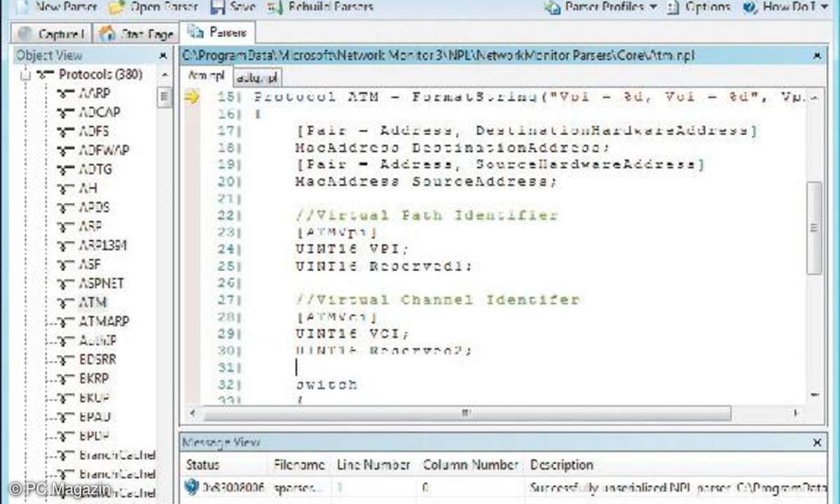The height and width of the screenshot is (504, 840).
Task: Click the 'UINT16 VCI;' code line
Action: pos(352,333)
